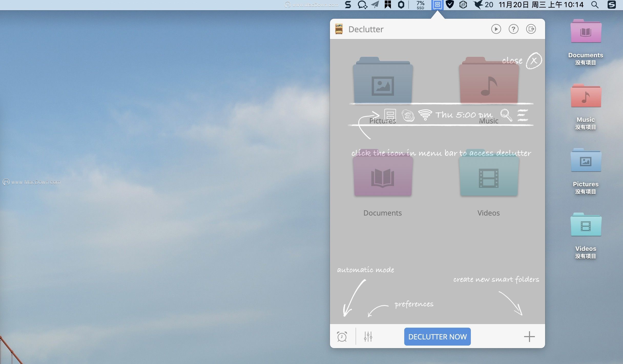The image size is (623, 364).
Task: Open automatic mode alarm clock icon
Action: (x=342, y=337)
